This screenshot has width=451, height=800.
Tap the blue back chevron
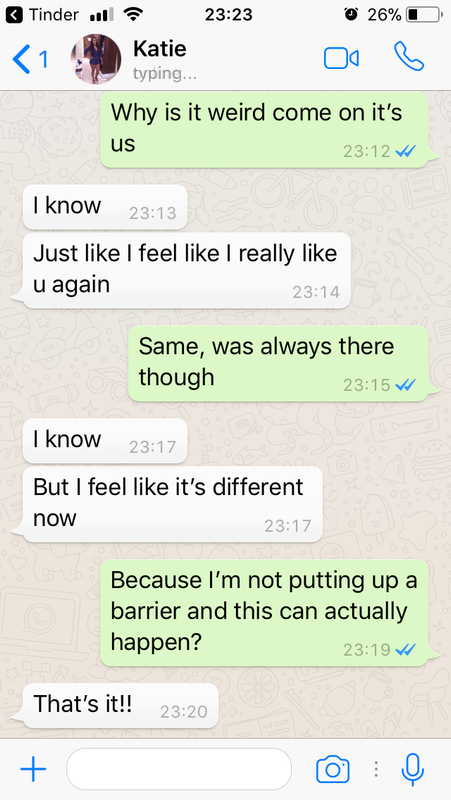pyautogui.click(x=21, y=59)
